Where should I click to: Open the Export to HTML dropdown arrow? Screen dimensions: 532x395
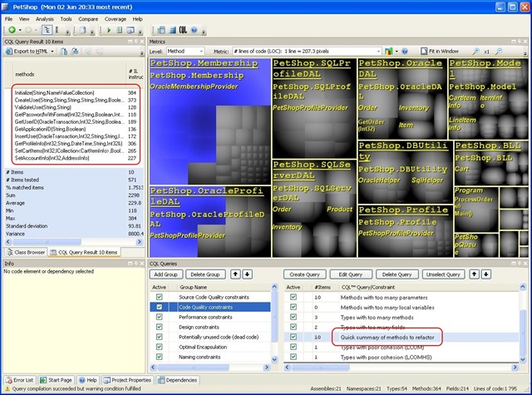click(52, 52)
